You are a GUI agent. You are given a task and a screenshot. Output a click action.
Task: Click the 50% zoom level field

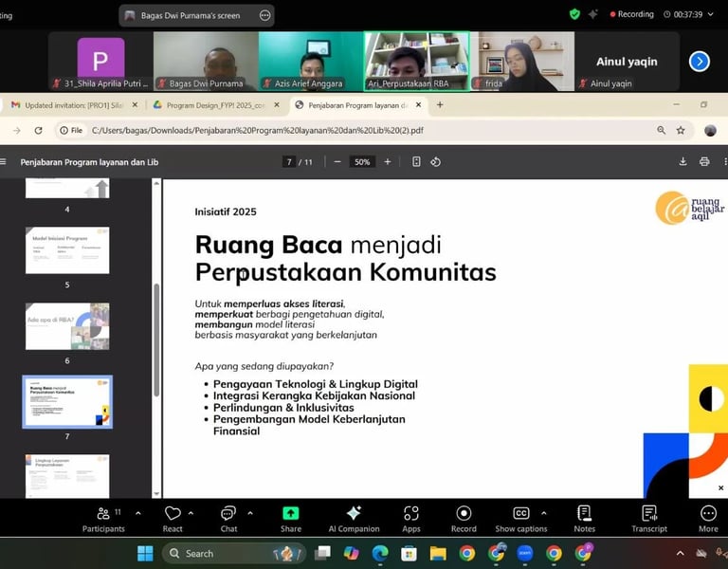[x=362, y=162]
